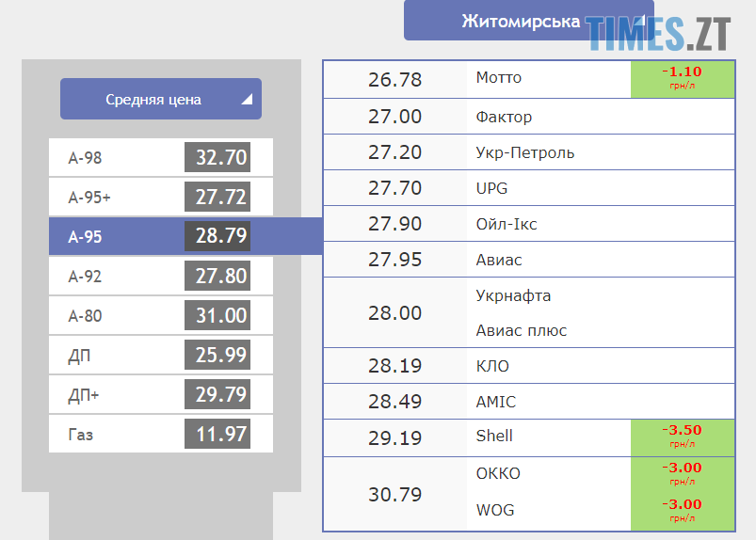
Task: Click the TIMES.ZT watermark logo
Action: point(660,33)
